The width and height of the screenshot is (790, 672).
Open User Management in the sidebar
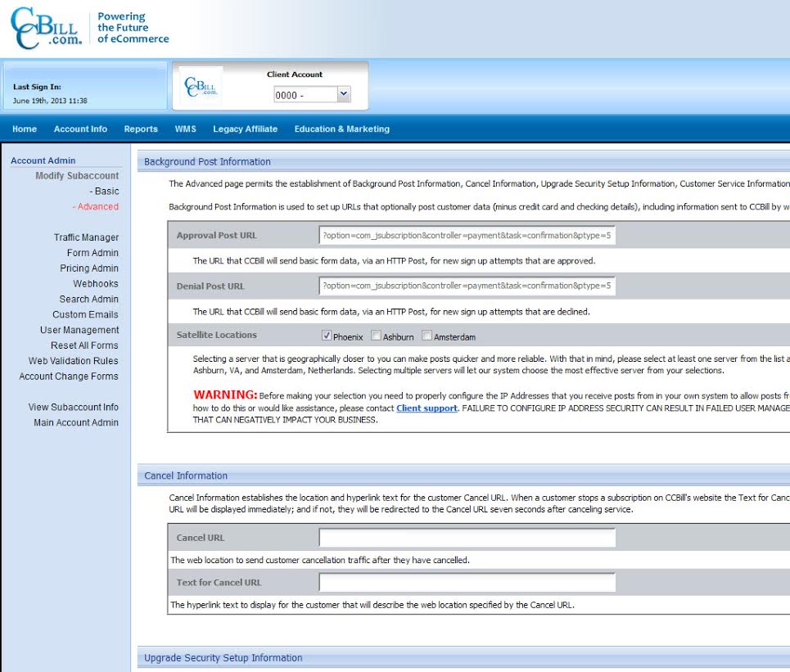[x=79, y=330]
